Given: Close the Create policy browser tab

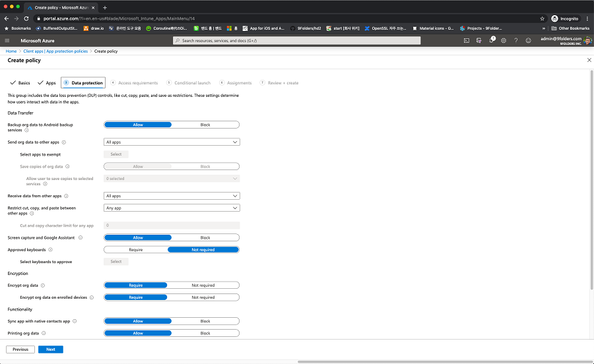Looking at the screenshot, I should [x=93, y=7].
